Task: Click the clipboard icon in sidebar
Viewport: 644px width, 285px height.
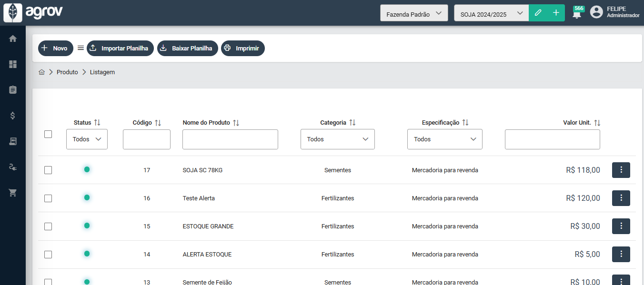Action: pos(13,90)
